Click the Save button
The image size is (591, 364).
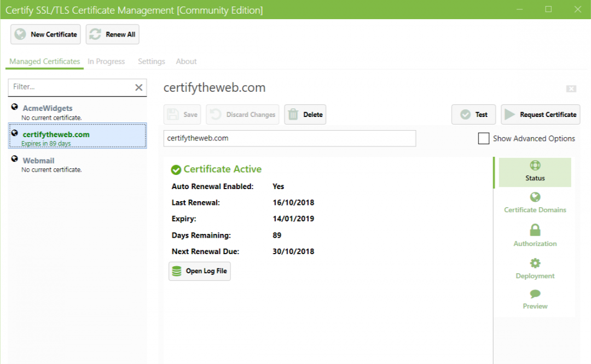[182, 114]
